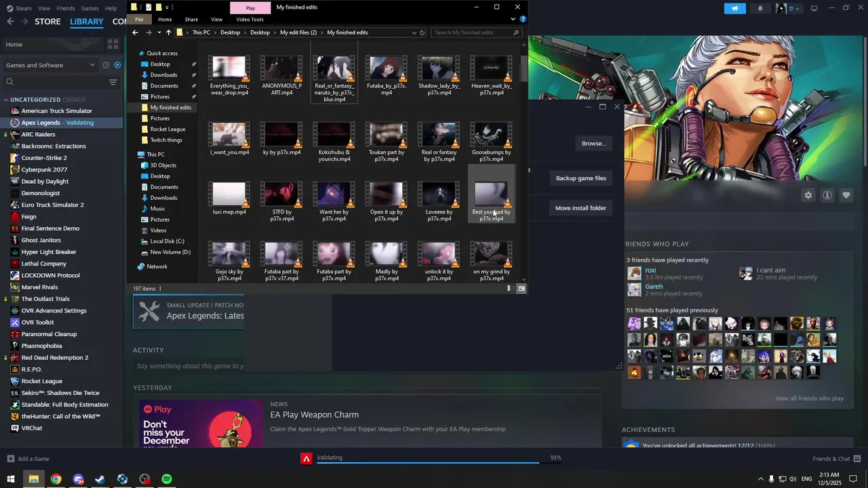Switch Steam library to grid view icon

click(113, 44)
